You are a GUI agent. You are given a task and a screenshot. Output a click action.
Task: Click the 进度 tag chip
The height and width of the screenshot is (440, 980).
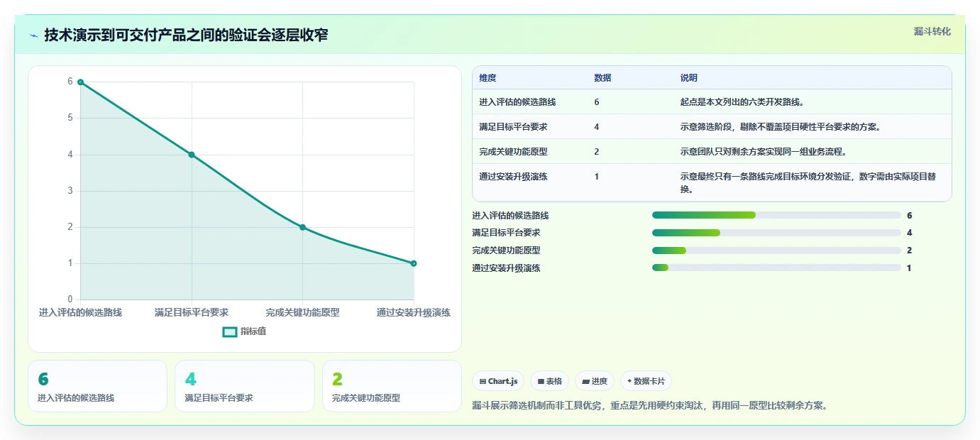point(594,381)
